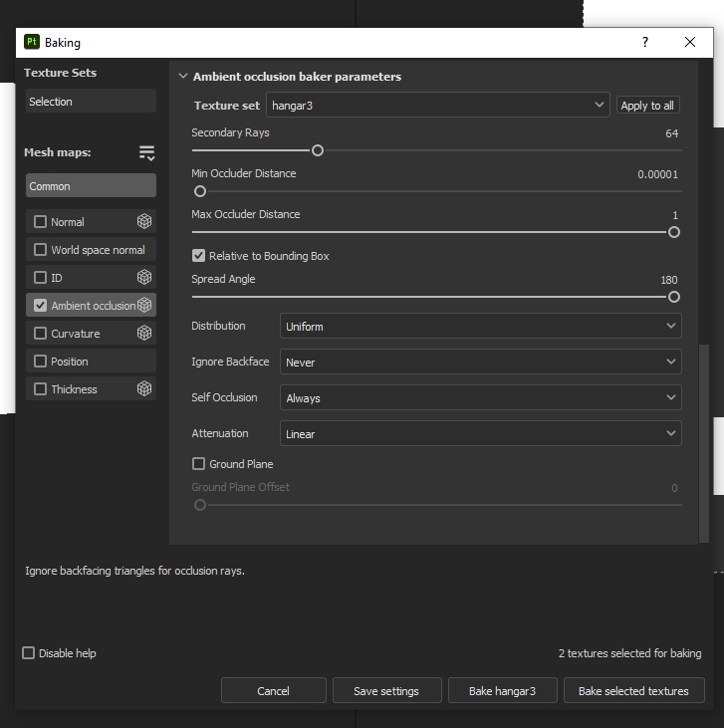
Task: Click the Substance Painter Pt logo icon
Action: pos(32,42)
